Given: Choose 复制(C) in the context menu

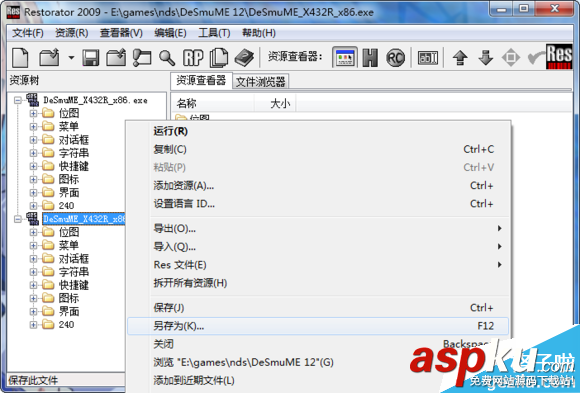Looking at the screenshot, I should click(x=318, y=149).
